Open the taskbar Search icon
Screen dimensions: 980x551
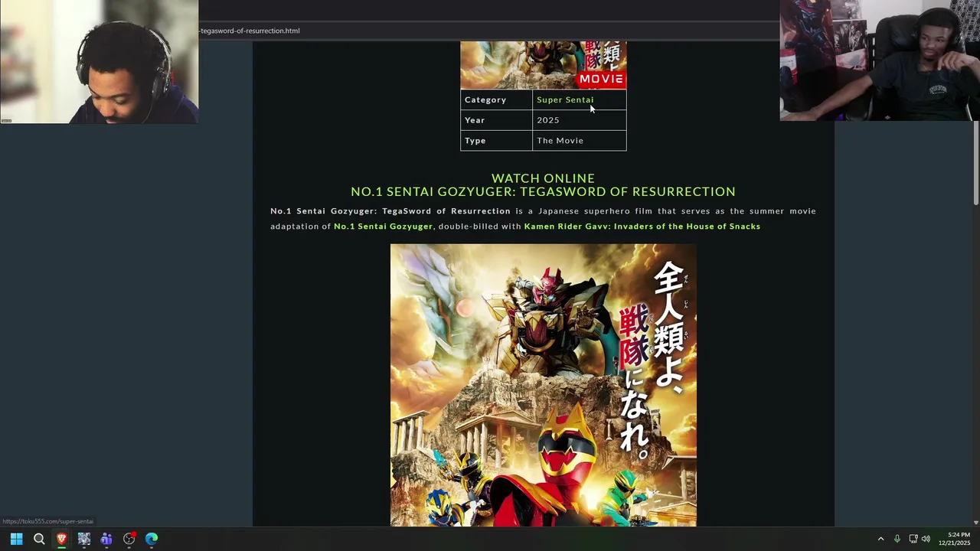pyautogui.click(x=39, y=539)
